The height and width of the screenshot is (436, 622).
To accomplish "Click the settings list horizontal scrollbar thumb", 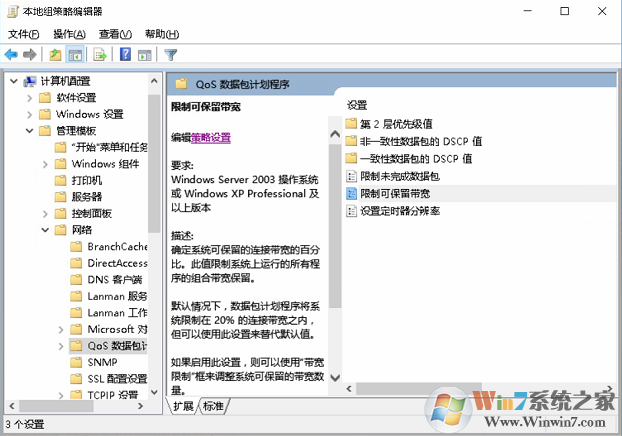I will pyautogui.click(x=419, y=389).
